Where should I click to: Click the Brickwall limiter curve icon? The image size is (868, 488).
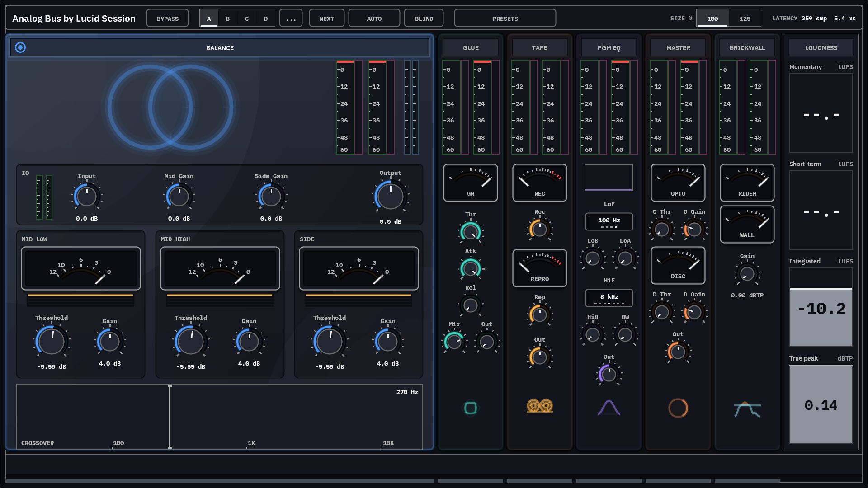747,409
